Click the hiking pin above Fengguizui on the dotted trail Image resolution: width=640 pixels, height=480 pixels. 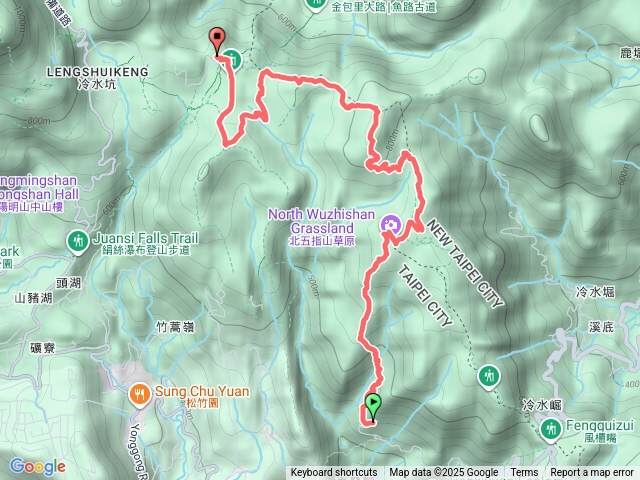point(489,377)
